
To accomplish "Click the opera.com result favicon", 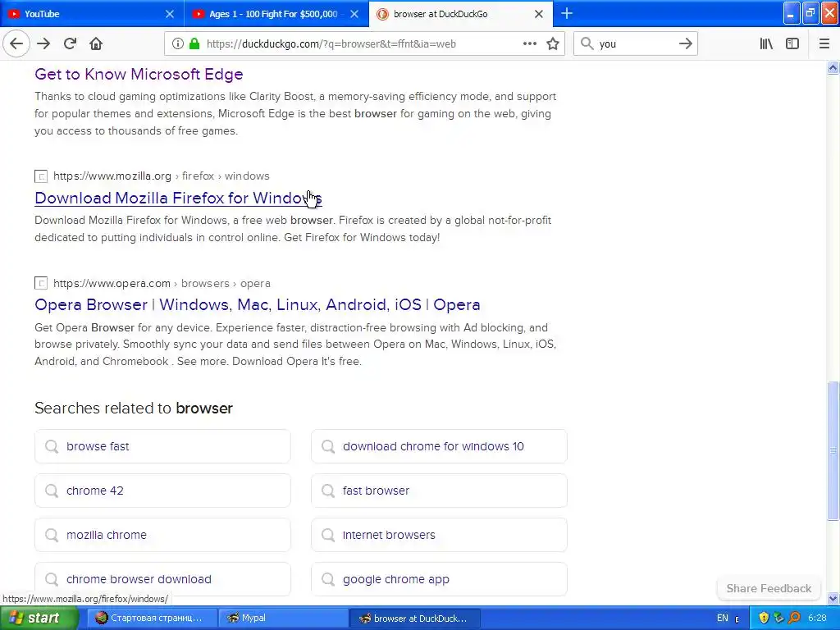I will point(41,283).
